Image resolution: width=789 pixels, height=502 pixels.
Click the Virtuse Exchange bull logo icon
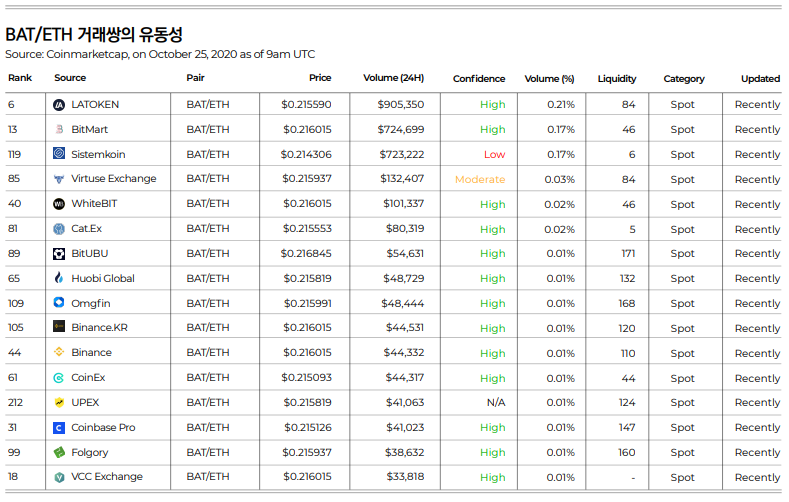tap(59, 179)
